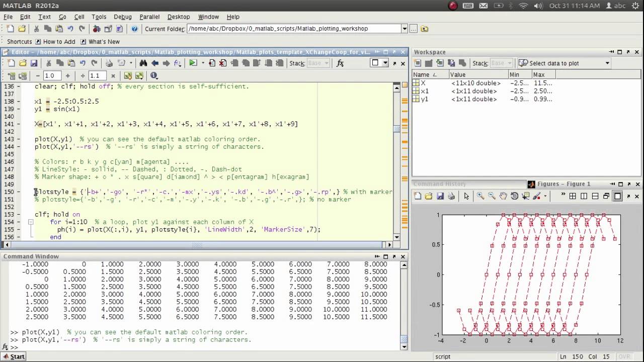Click Cut scissors icon in main toolbar
644x362 pixels.
click(36, 29)
